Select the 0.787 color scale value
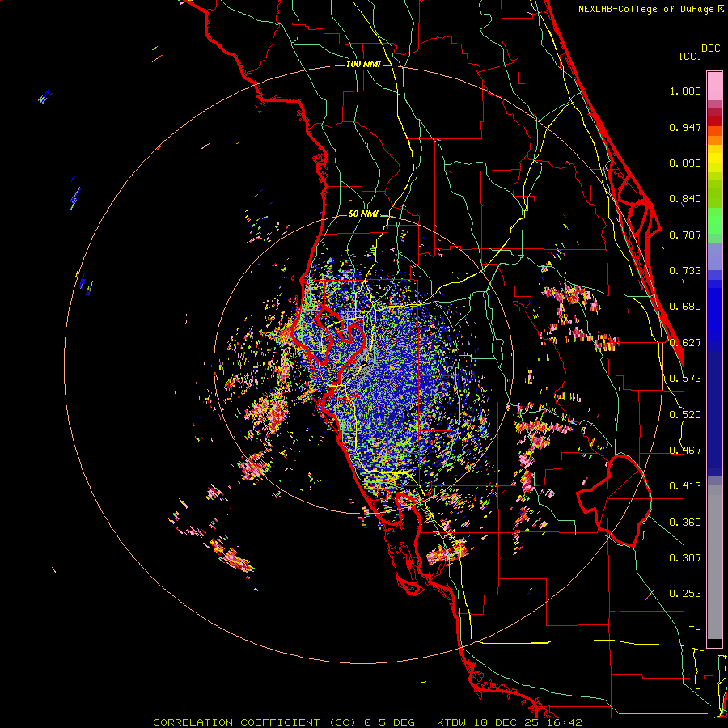Image resolution: width=728 pixels, height=728 pixels. click(685, 235)
